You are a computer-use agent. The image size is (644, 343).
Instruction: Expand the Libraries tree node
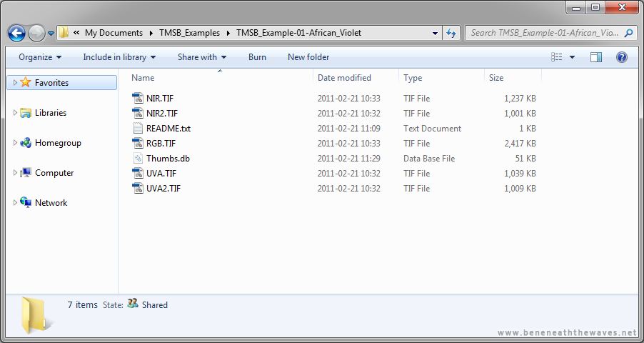point(15,113)
